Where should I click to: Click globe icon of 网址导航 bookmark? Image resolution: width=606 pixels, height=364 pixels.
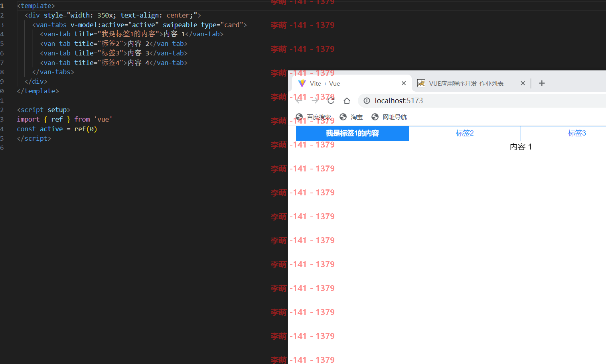375,117
